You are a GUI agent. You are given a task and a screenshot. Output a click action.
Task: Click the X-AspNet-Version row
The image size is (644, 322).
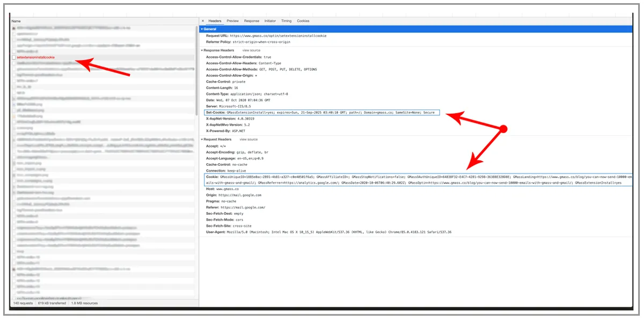(x=230, y=119)
